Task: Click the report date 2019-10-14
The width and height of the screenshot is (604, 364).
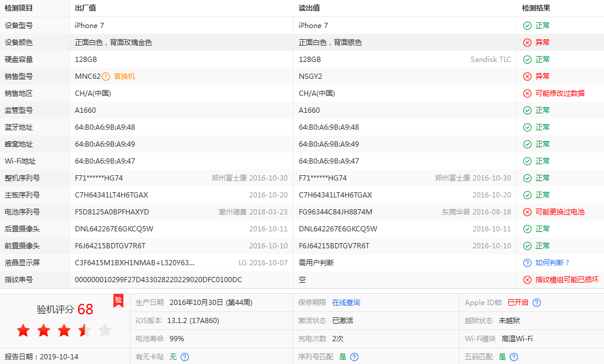Action: coord(59,357)
